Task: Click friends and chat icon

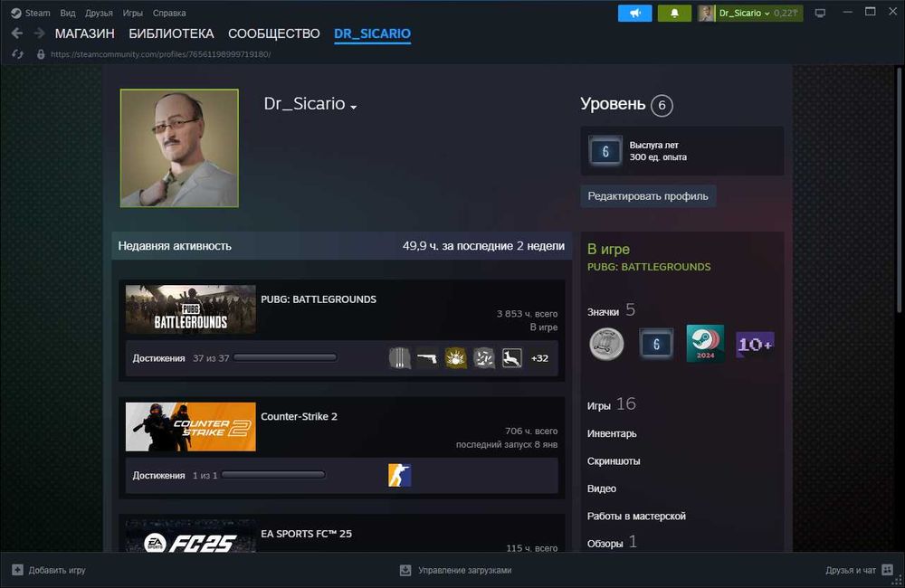Action: (888, 570)
